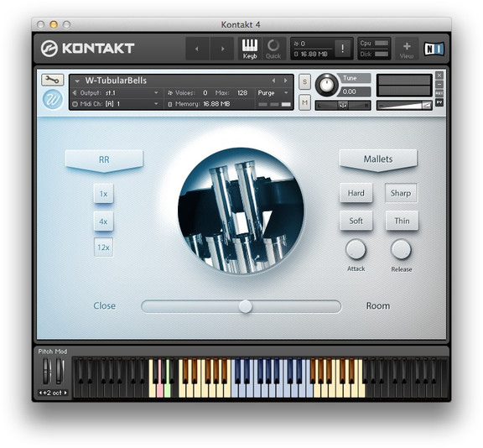Click the Output speaker icon
Image resolution: width=483 pixels, height=448 pixels.
click(75, 93)
